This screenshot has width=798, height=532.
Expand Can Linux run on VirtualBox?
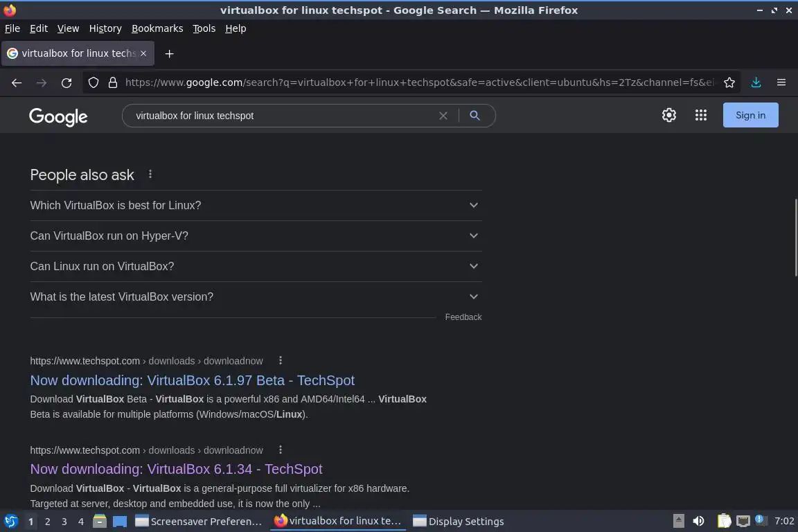coord(256,266)
